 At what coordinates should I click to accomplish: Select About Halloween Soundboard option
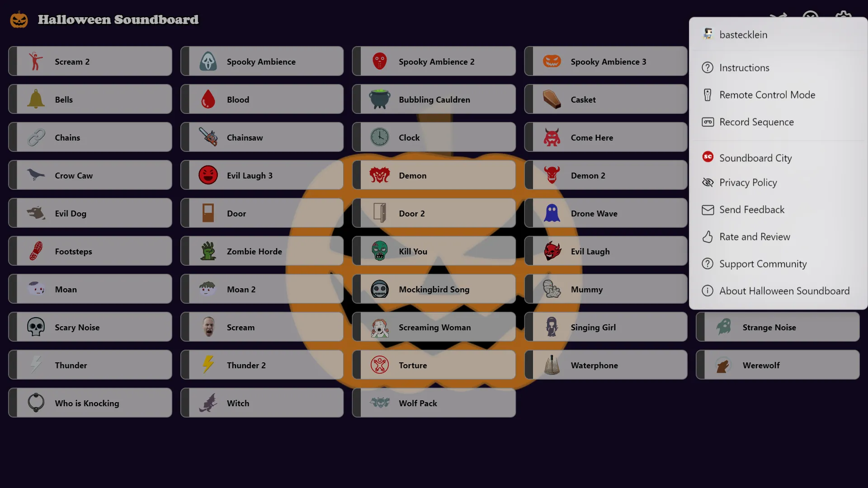pyautogui.click(x=784, y=290)
